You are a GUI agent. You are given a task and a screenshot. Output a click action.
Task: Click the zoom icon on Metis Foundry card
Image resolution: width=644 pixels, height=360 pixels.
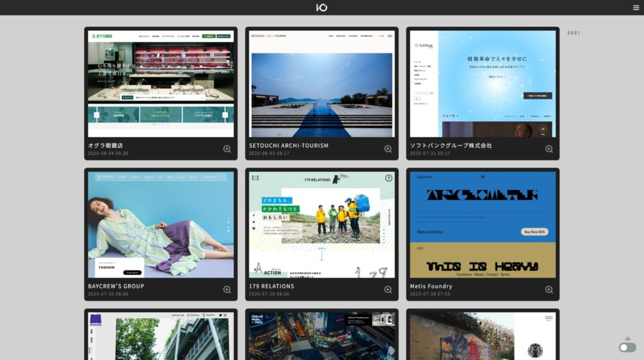tap(549, 290)
